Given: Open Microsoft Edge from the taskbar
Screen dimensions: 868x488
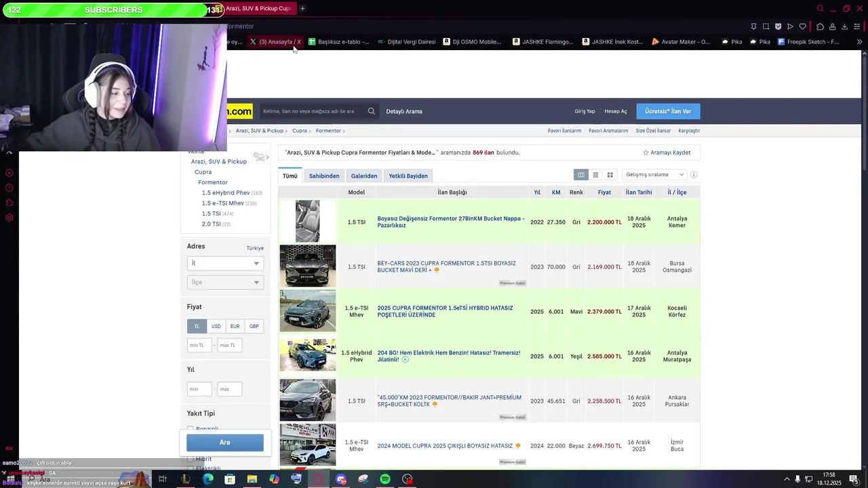Looking at the screenshot, I should 208,479.
